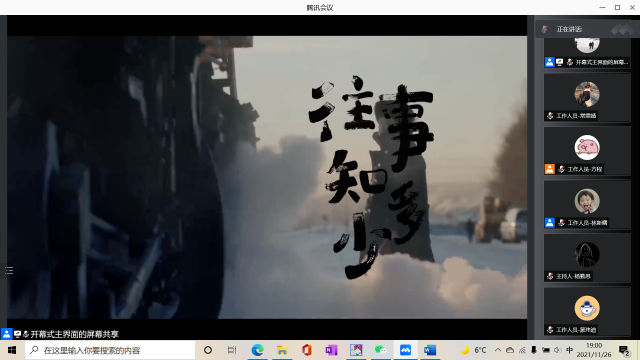Open the Office app in taskbar
The width and height of the screenshot is (640, 360).
point(307,350)
